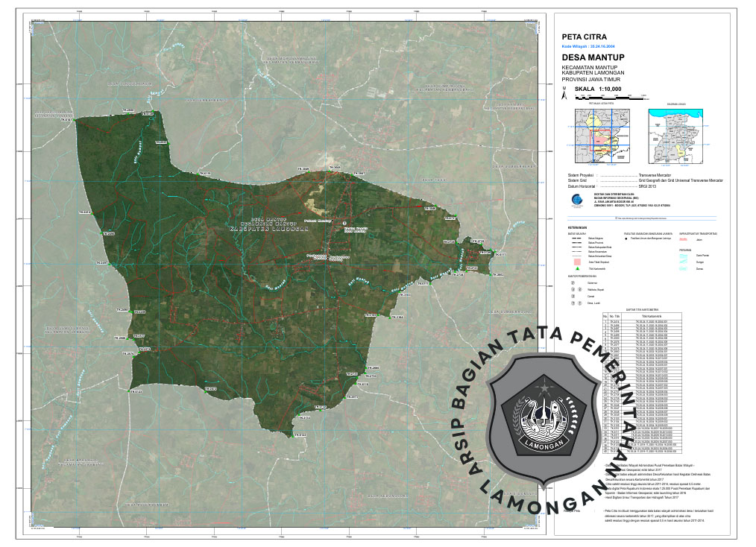
Task: Click the PETA CITRA heading
Action: coord(584,36)
